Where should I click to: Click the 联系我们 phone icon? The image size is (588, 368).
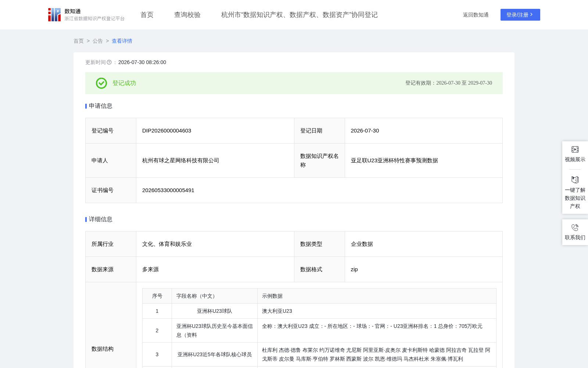(x=575, y=227)
